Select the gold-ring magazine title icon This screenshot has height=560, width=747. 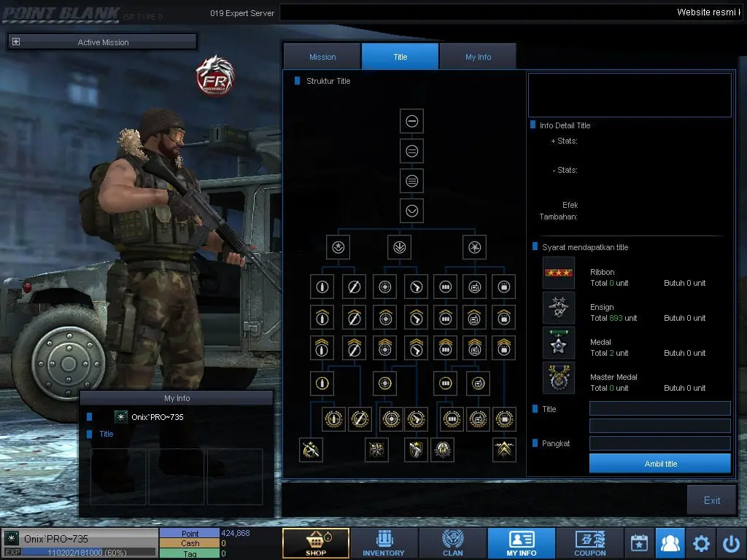446,384
